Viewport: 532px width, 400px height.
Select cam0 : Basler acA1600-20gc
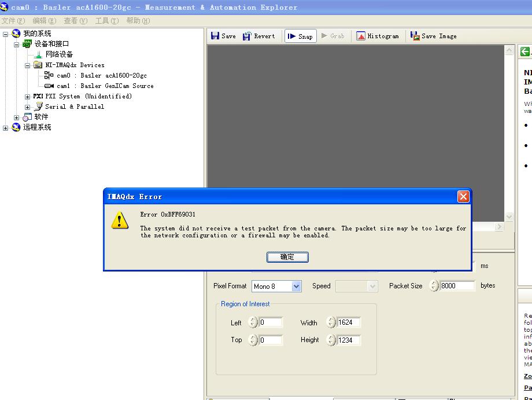click(x=101, y=75)
